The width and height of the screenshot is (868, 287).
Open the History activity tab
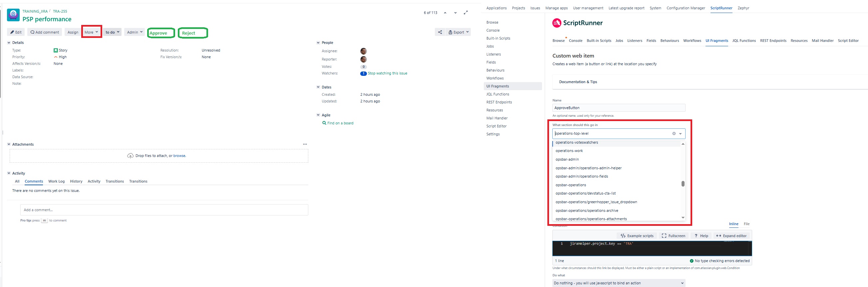pos(76,181)
